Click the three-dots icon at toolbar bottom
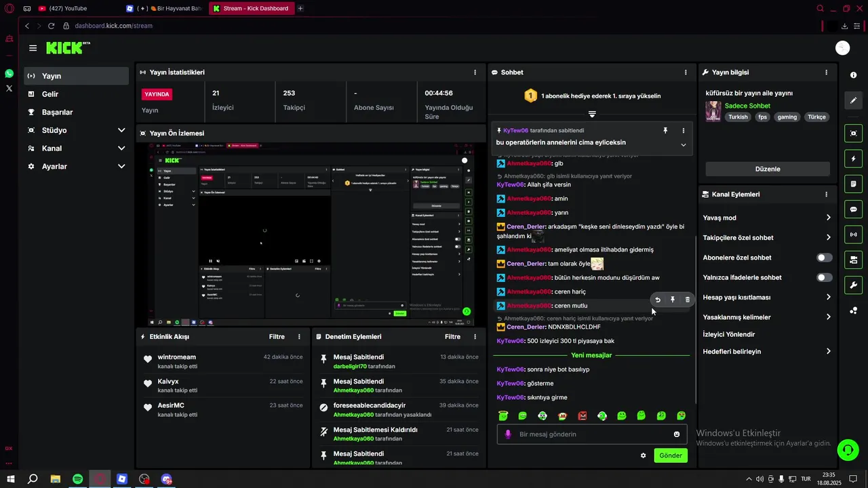868x488 pixels. [x=853, y=310]
